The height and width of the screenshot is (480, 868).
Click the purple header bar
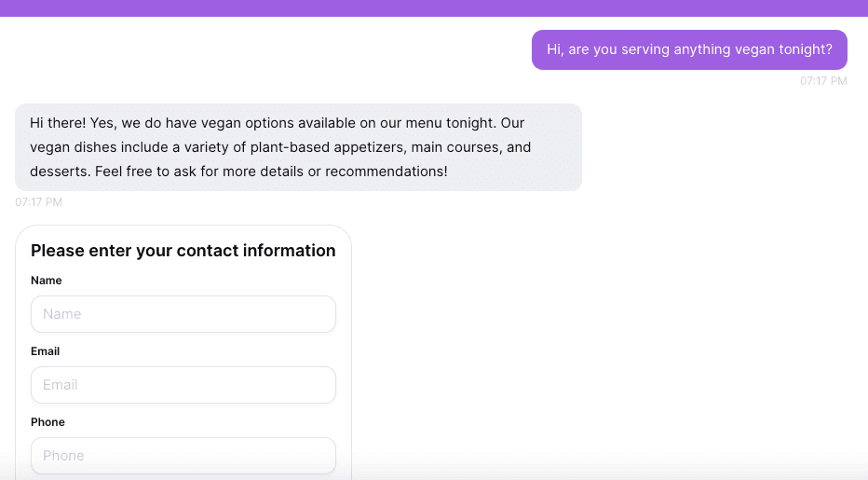[434, 8]
